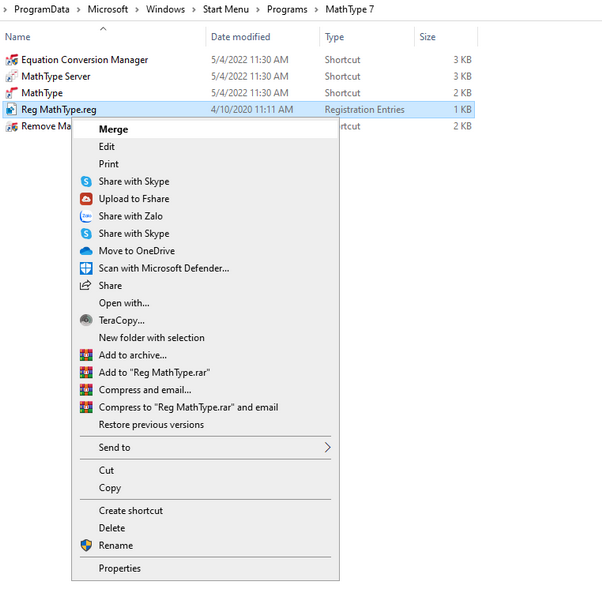Open breadcrumb chevron before MathType 7
This screenshot has height=597, width=602.
pyautogui.click(x=316, y=9)
